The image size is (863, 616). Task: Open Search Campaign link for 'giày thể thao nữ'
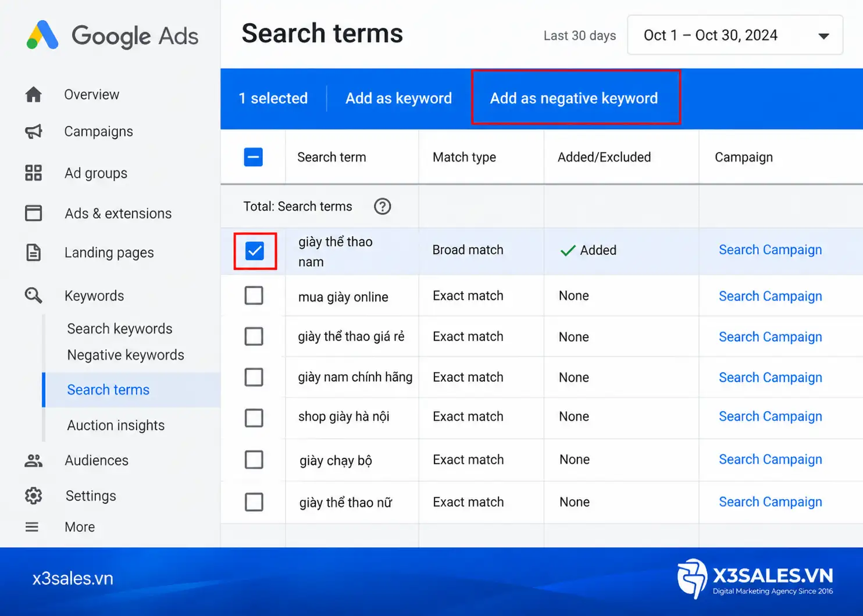[771, 502]
